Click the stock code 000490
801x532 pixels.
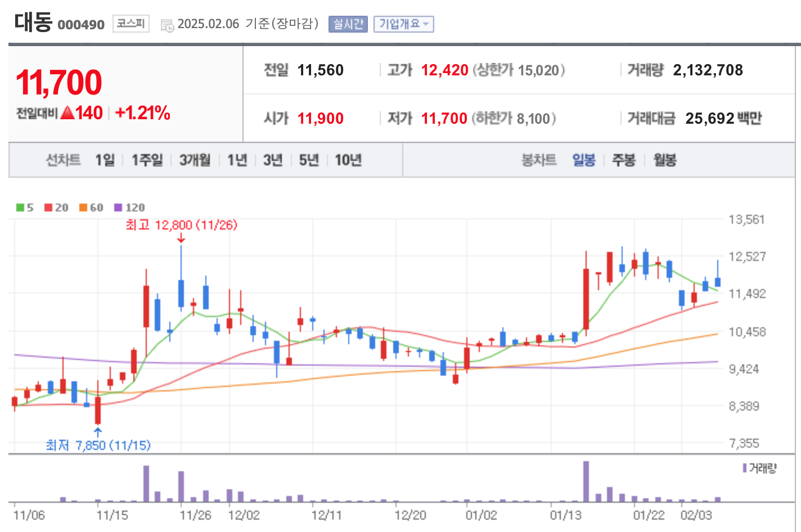pos(81,25)
